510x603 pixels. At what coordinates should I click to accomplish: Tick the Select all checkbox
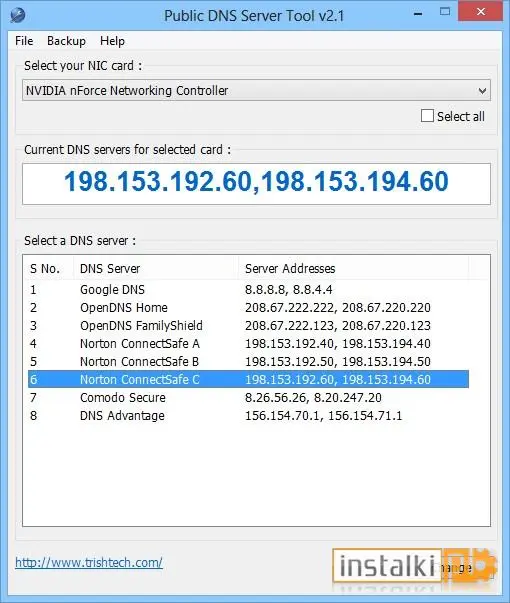coord(427,116)
